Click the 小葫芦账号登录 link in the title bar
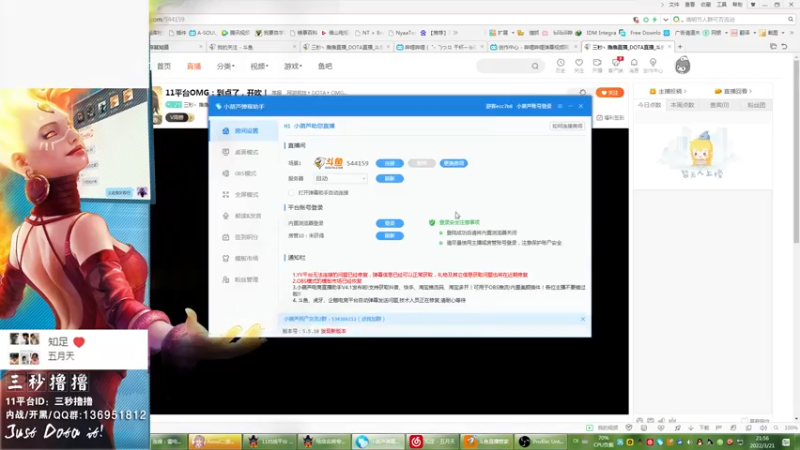800x450 pixels. (x=534, y=106)
